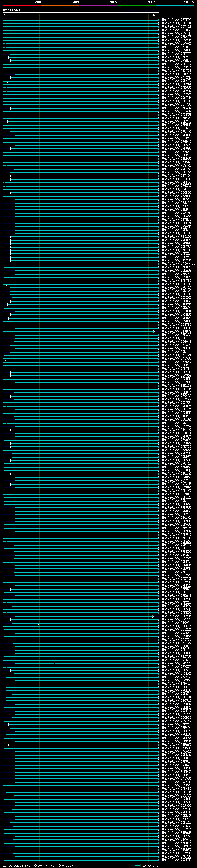197x868 pixels.
Task: Open the last hit UniRef100_Q9XF59
Action: tap(177, 860)
